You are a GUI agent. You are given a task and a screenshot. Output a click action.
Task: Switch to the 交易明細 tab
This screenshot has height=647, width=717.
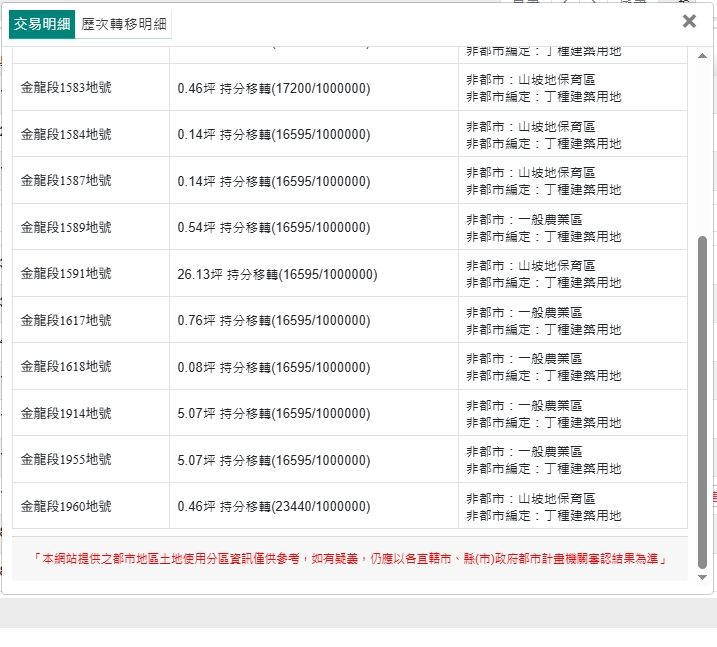(41, 24)
